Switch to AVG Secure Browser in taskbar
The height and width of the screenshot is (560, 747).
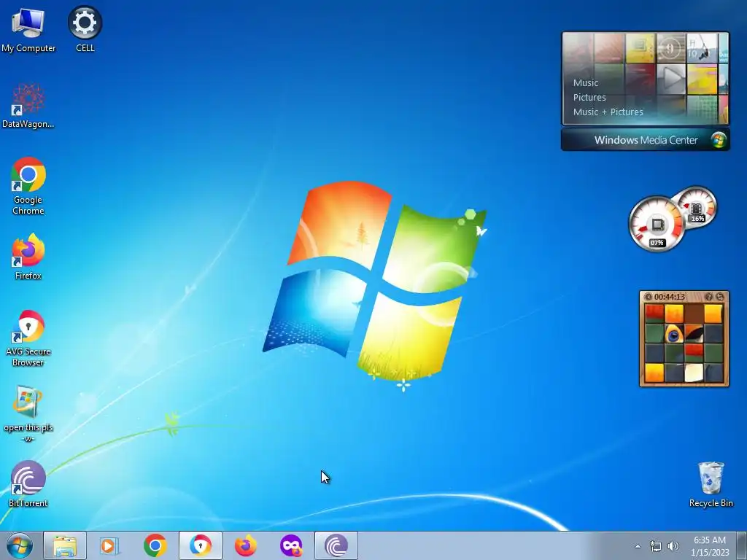tap(200, 545)
